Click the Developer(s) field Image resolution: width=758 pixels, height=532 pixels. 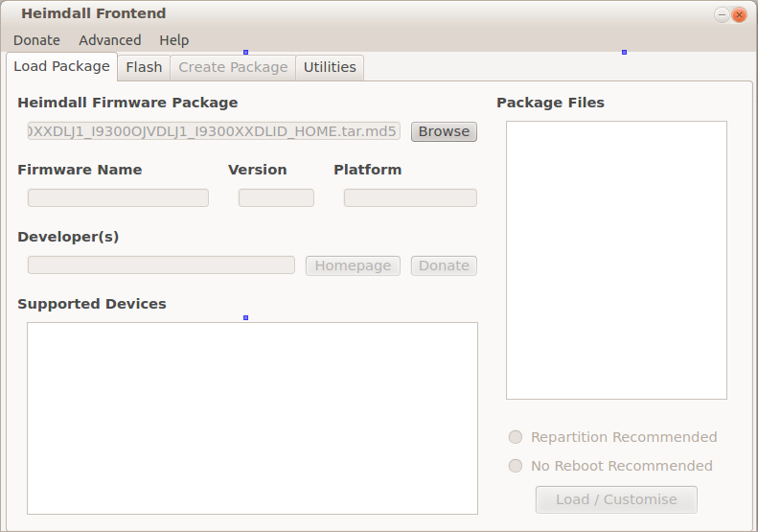[x=161, y=265]
